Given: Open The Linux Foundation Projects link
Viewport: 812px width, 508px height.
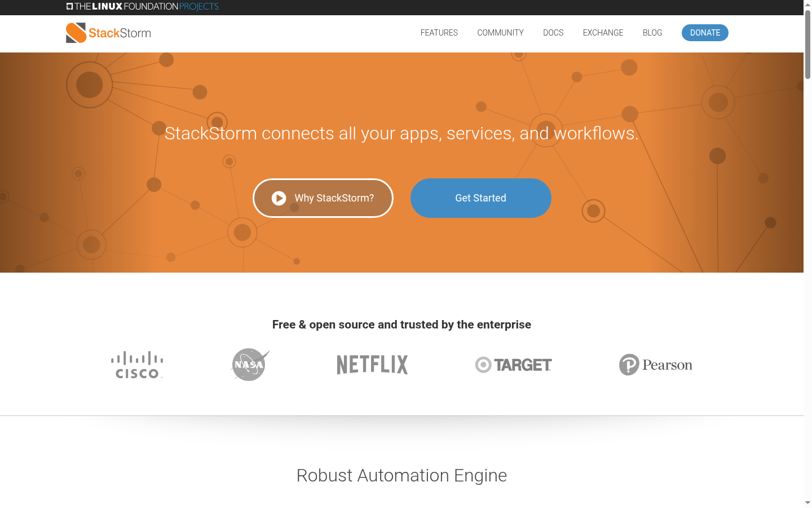Looking at the screenshot, I should [143, 7].
